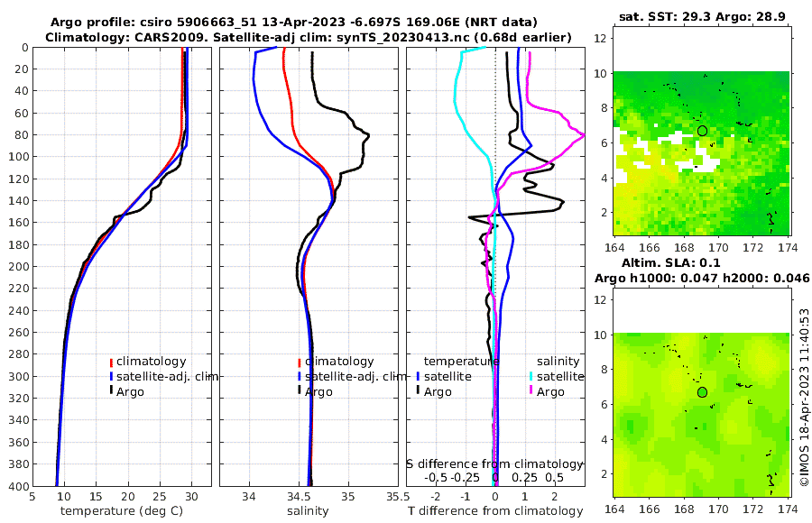The height and width of the screenshot is (523, 812).
Task: Click the "10" latitude tick beside SLA map
Action: point(600,335)
